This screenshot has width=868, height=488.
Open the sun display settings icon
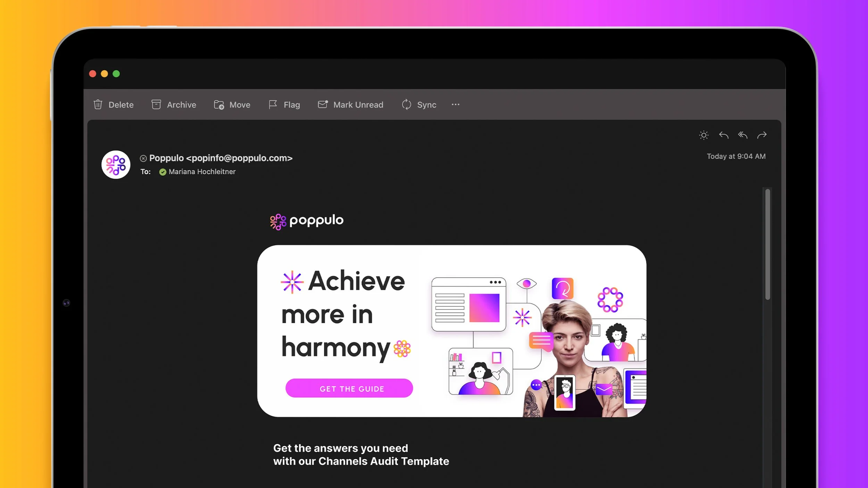pos(704,135)
